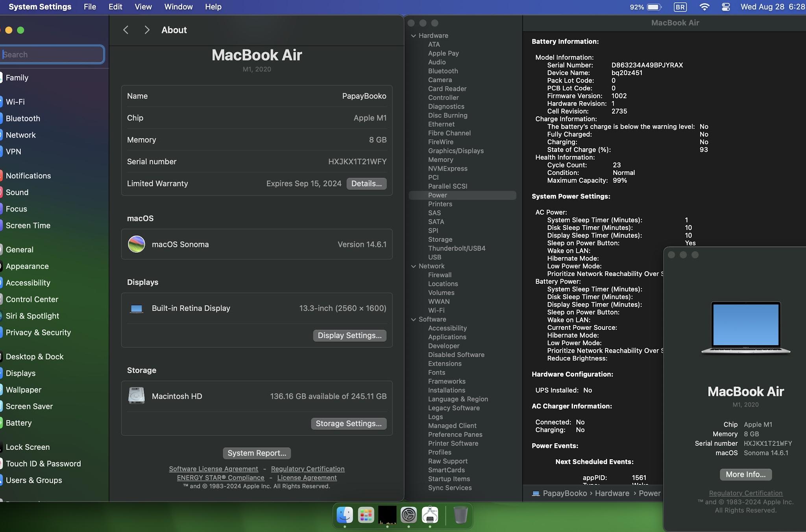Open Launchpad from the Dock

[x=366, y=515]
